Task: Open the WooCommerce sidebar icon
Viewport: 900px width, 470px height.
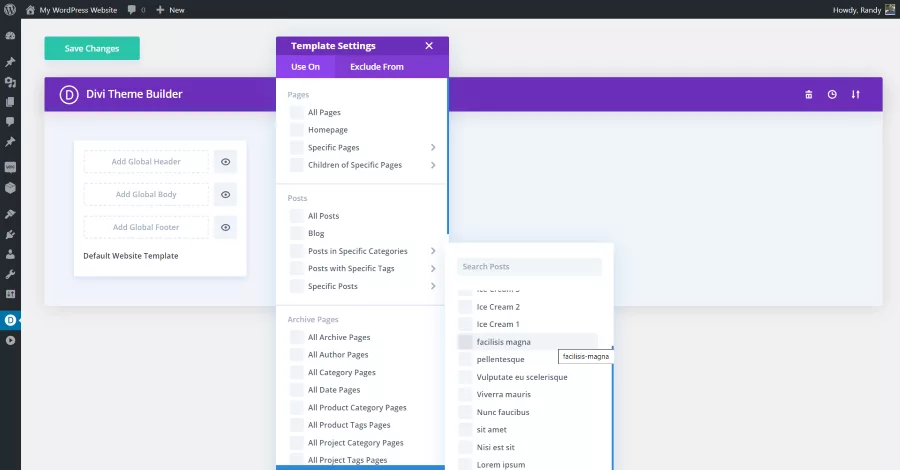Action: click(x=10, y=168)
